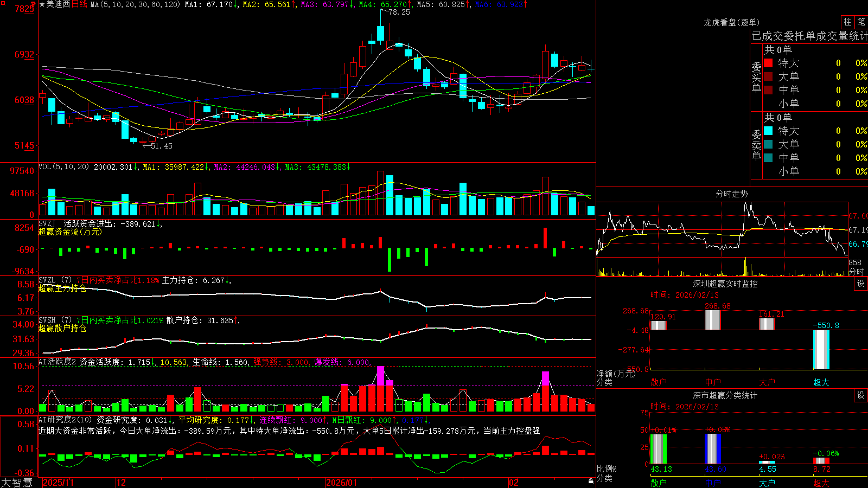
Task: Open 设 settings for 深市超赢分类统计 panel
Action: click(x=861, y=395)
